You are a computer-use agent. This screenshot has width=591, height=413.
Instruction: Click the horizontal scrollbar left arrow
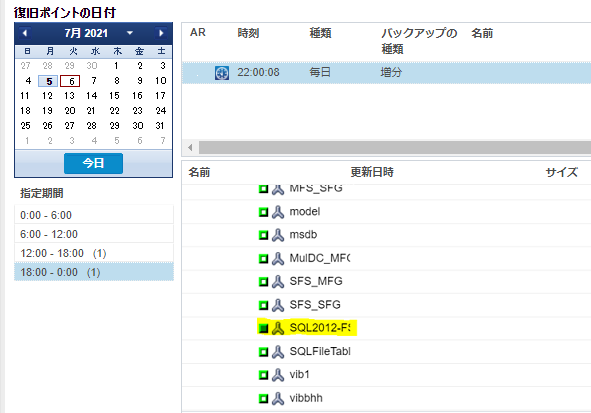pyautogui.click(x=190, y=147)
